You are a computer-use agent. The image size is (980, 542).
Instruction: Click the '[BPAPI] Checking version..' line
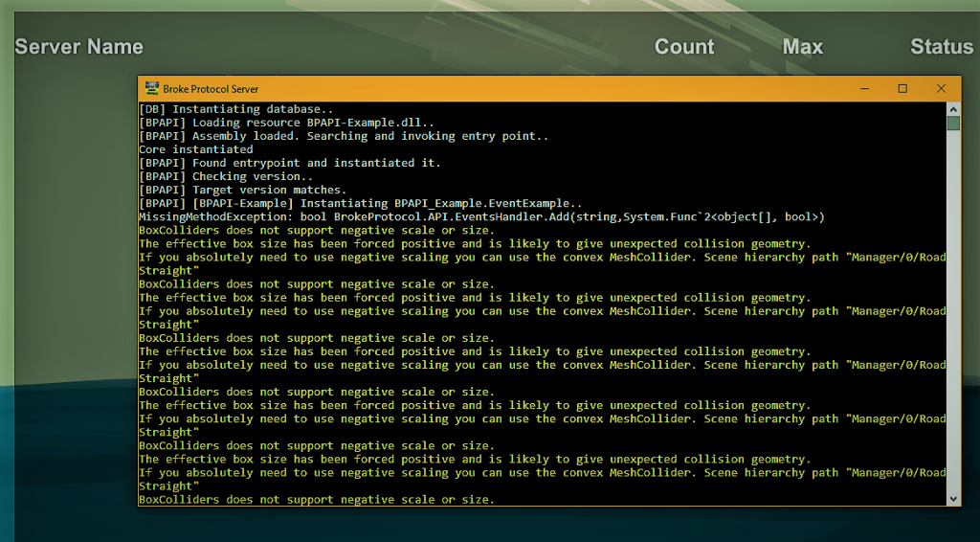(x=226, y=177)
